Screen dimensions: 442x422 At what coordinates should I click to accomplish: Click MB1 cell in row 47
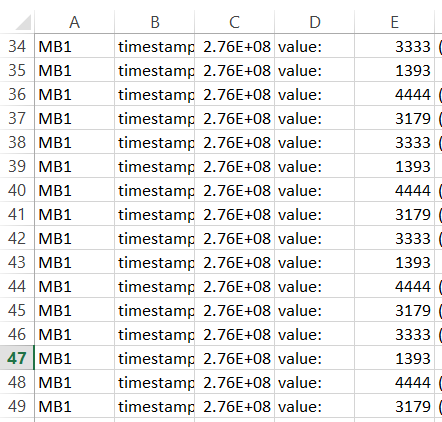(x=74, y=358)
